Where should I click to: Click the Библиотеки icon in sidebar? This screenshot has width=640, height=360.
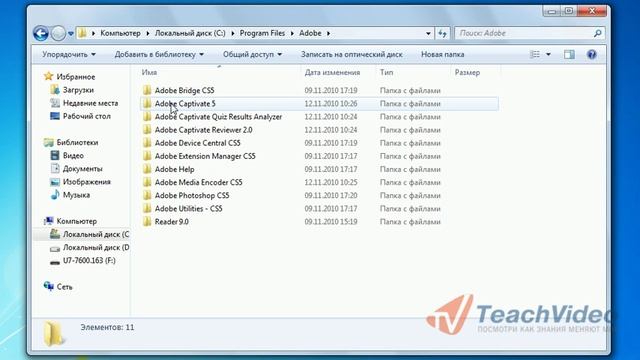pos(49,142)
